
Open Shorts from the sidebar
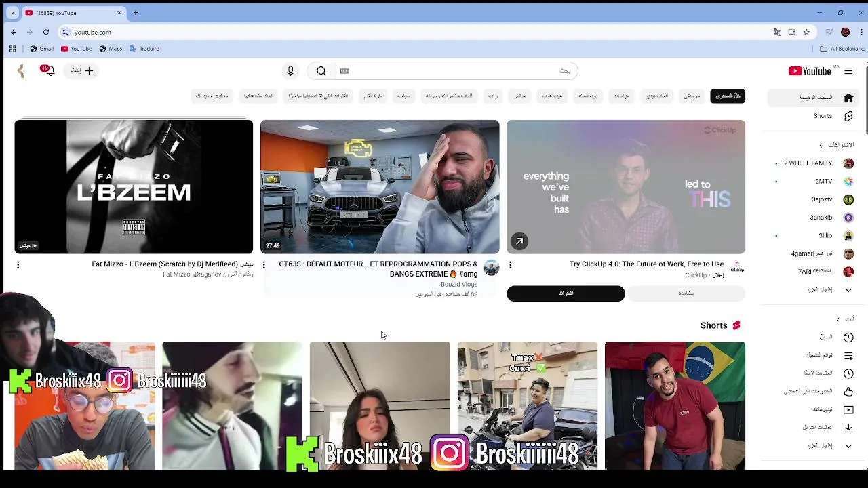[x=814, y=116]
